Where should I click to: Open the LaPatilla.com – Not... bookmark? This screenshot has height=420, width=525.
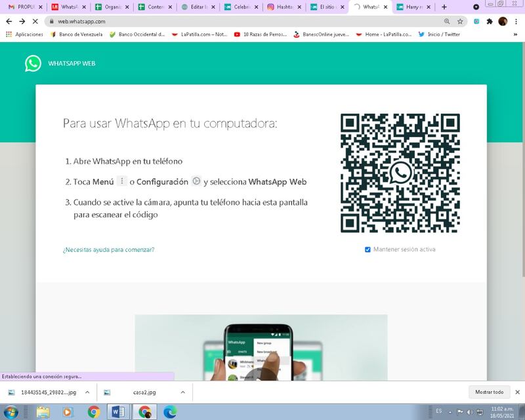click(x=199, y=34)
